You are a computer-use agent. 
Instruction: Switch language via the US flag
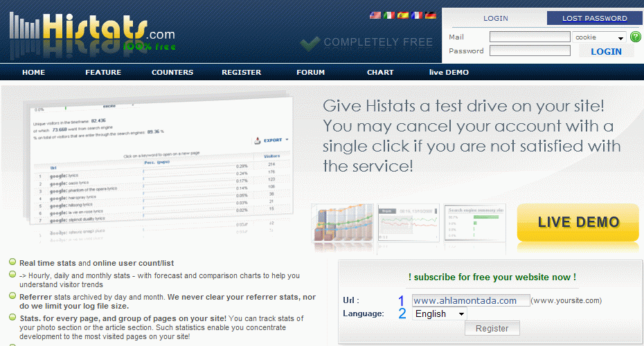click(x=375, y=16)
